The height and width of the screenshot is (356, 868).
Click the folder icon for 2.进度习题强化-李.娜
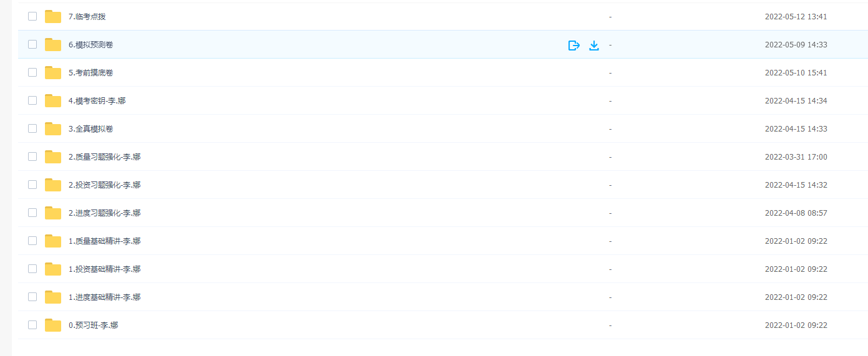pyautogui.click(x=53, y=213)
